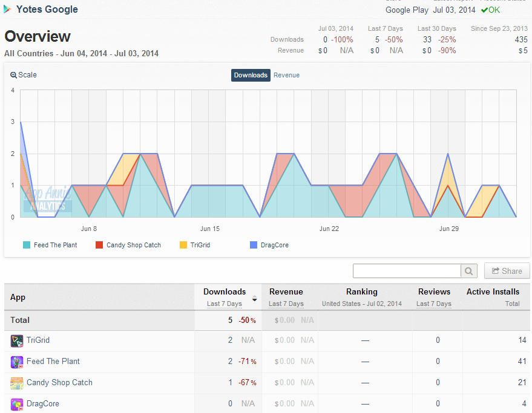Switch to the Downloads chart tab
The width and height of the screenshot is (532, 413).
pyautogui.click(x=251, y=75)
